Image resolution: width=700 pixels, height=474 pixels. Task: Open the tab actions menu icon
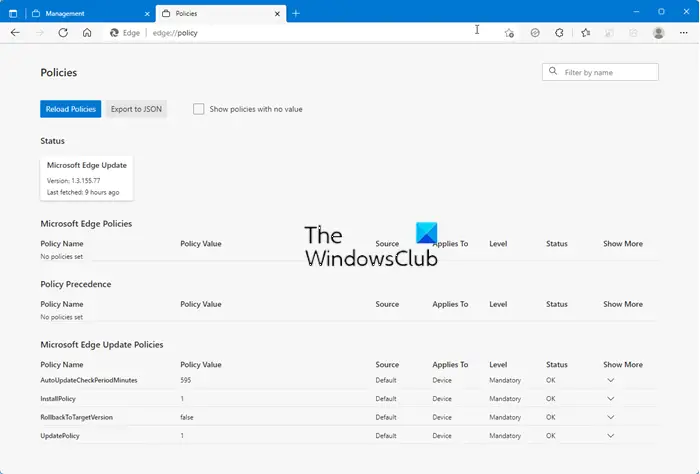click(x=13, y=13)
